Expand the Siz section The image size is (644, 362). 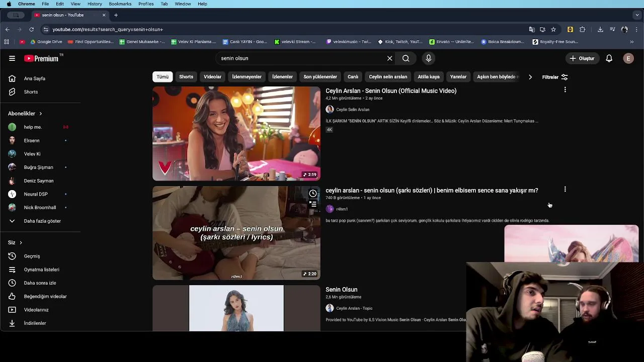coord(15,242)
